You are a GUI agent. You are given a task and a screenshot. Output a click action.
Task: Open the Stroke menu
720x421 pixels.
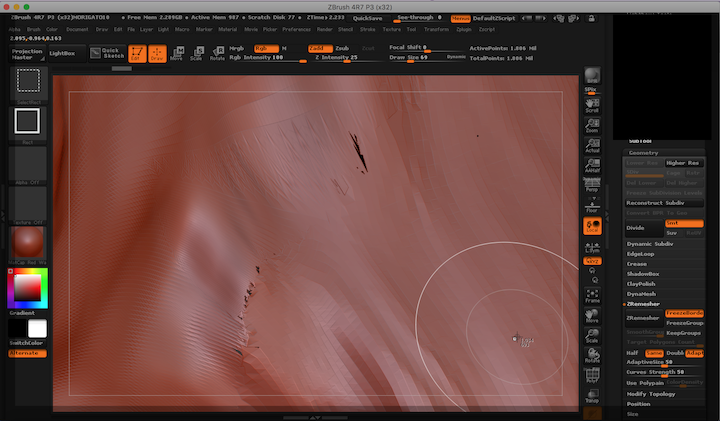368,29
